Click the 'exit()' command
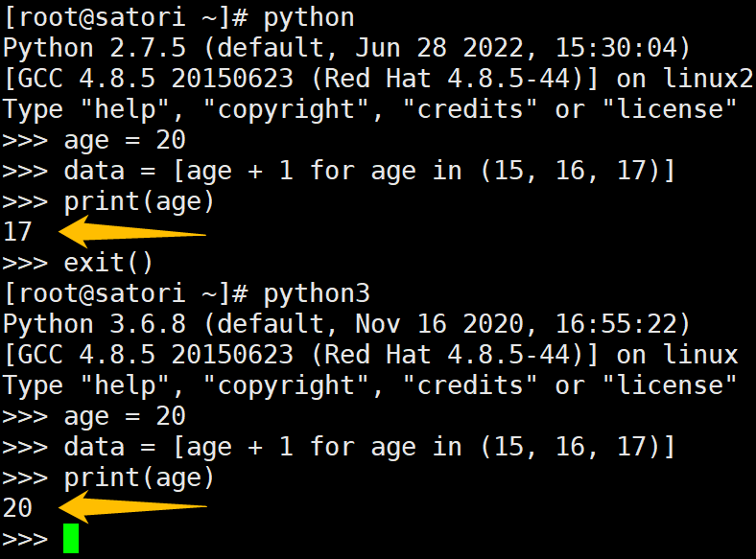The width and height of the screenshot is (756, 559). point(108,263)
